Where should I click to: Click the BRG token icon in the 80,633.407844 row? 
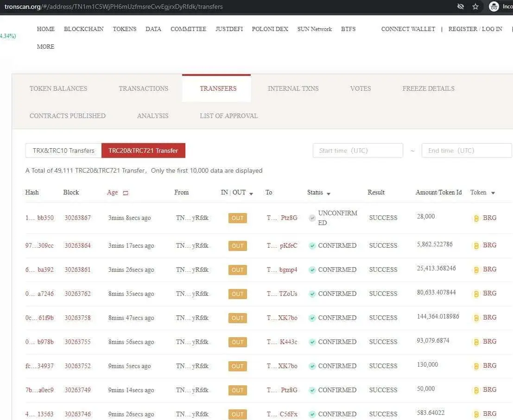(476, 294)
